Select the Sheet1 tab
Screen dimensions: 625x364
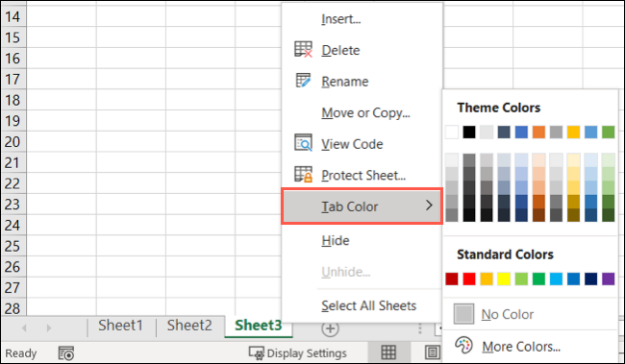point(120,326)
